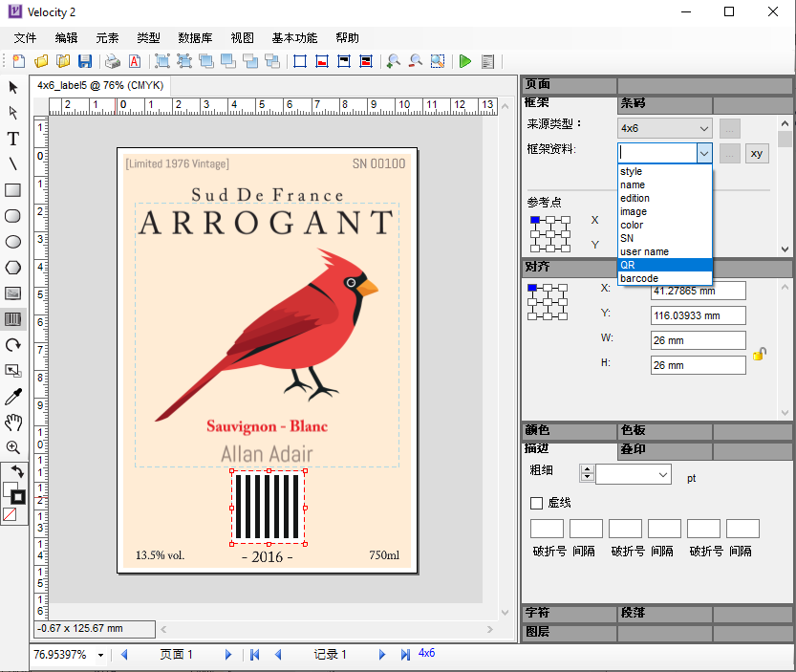
Task: Click the printer icon
Action: (x=113, y=62)
